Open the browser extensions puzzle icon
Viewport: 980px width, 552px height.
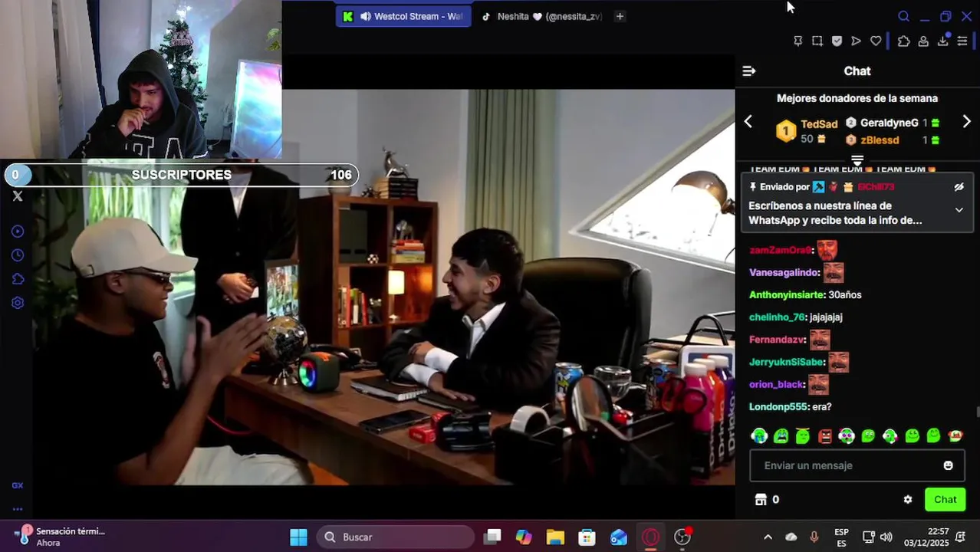point(904,41)
